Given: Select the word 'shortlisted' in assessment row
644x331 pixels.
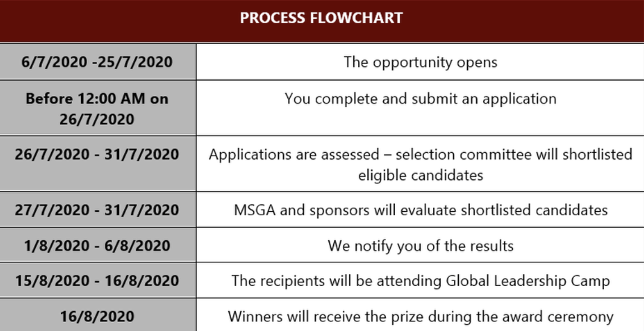Looking at the screenshot, I should (597, 154).
